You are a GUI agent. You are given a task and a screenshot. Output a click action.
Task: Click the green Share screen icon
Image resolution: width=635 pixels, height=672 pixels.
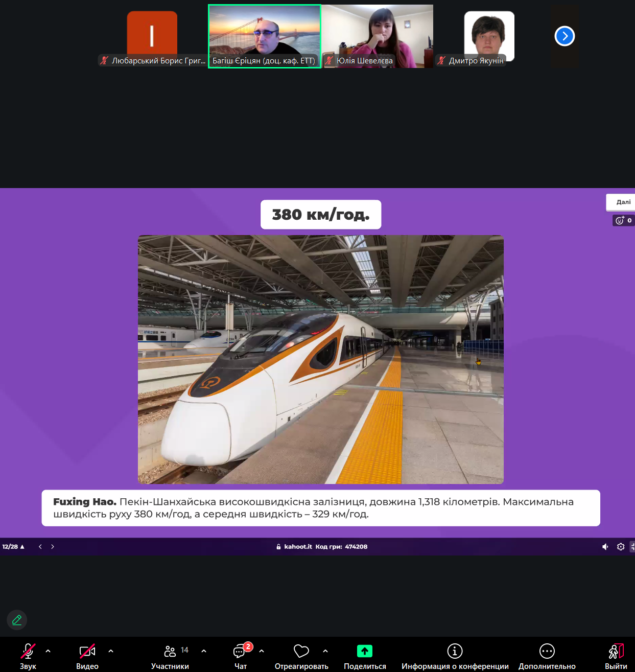click(364, 651)
